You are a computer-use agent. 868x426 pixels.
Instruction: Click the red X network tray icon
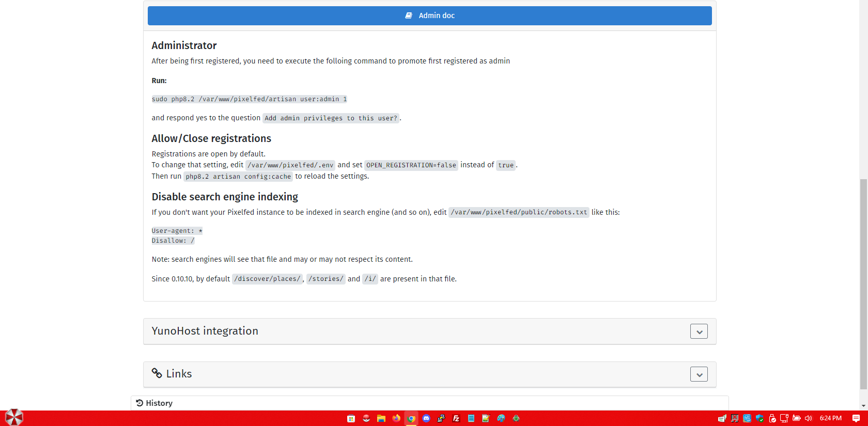(735, 418)
